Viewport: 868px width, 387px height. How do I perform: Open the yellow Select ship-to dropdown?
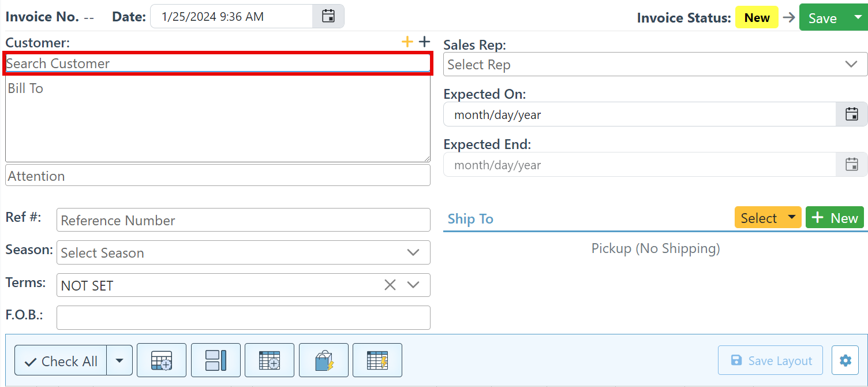[767, 218]
